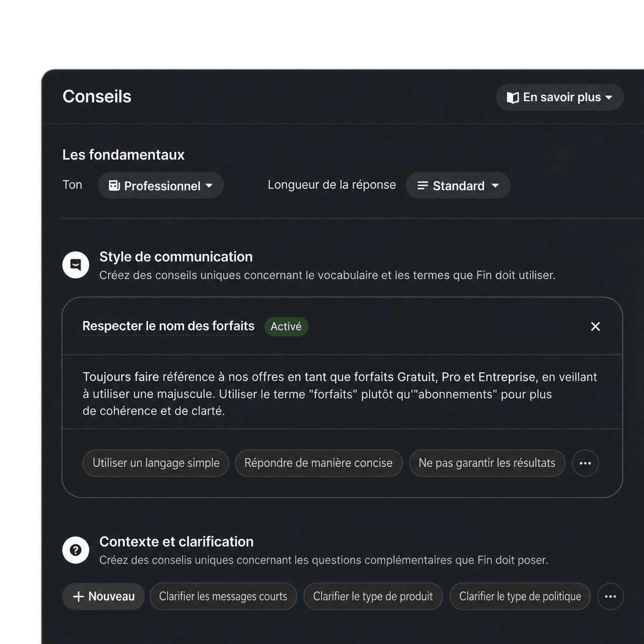Screen dimensions: 644x644
Task: Show more communication style suggestions
Action: click(585, 463)
